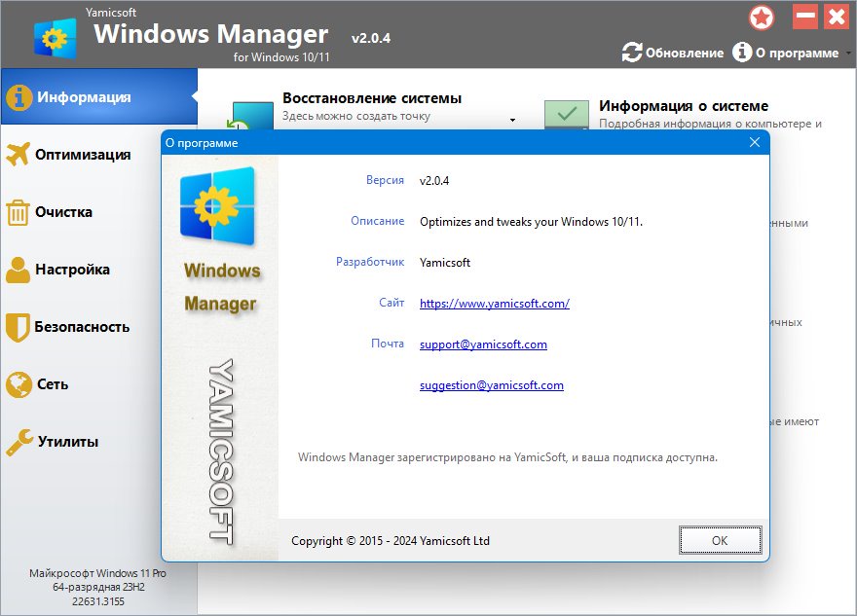Click the Optimizes and tweaks description text
Image resolution: width=857 pixels, height=616 pixels.
click(532, 222)
